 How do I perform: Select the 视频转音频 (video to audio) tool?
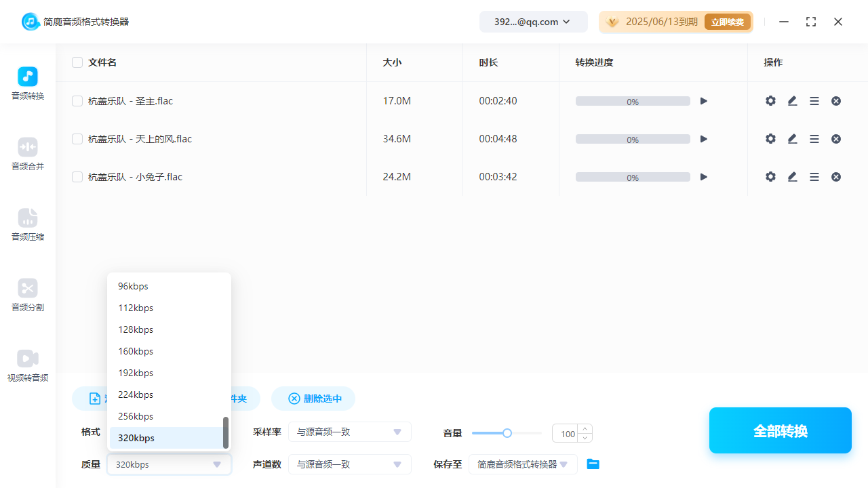[27, 366]
